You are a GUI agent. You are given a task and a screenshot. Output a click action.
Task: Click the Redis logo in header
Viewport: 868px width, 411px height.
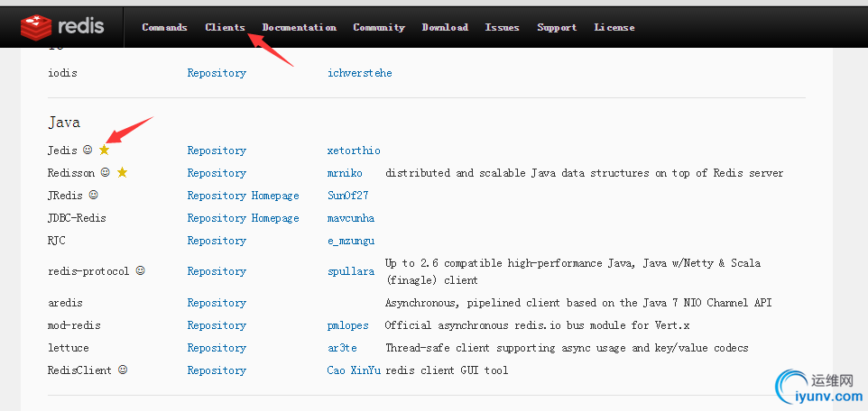pos(62,26)
